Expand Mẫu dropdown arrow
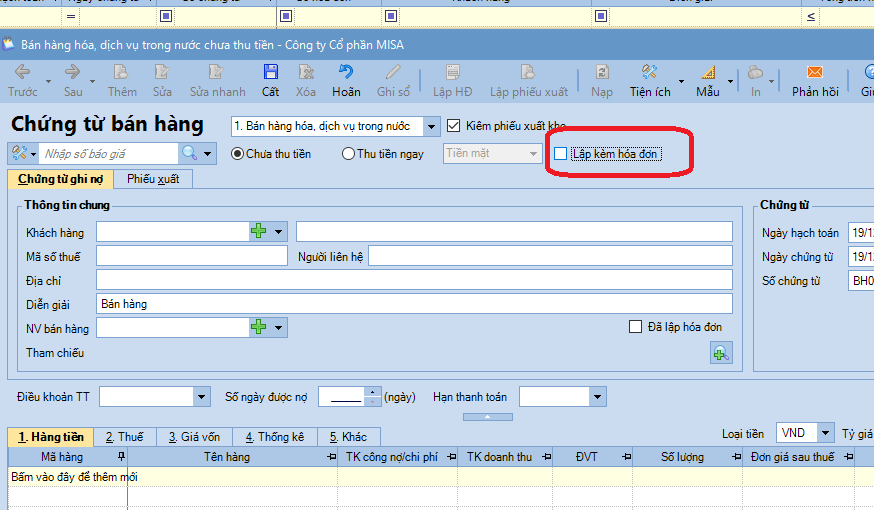 click(730, 81)
